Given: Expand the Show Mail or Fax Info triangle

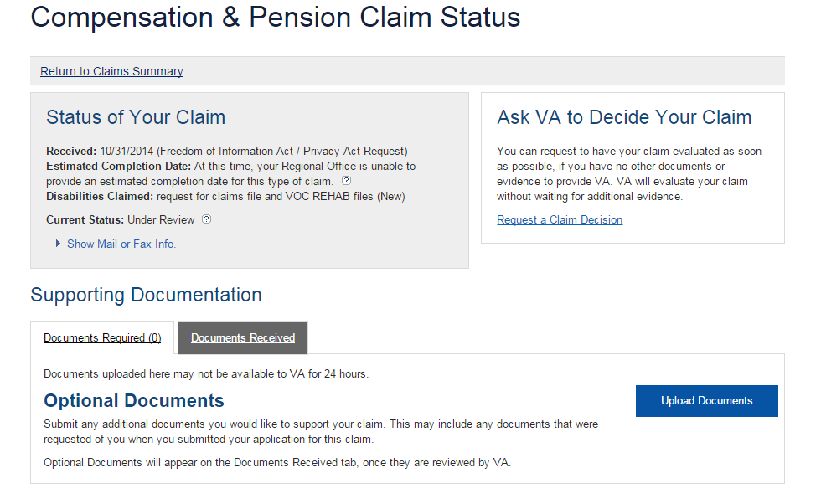Looking at the screenshot, I should point(58,244).
